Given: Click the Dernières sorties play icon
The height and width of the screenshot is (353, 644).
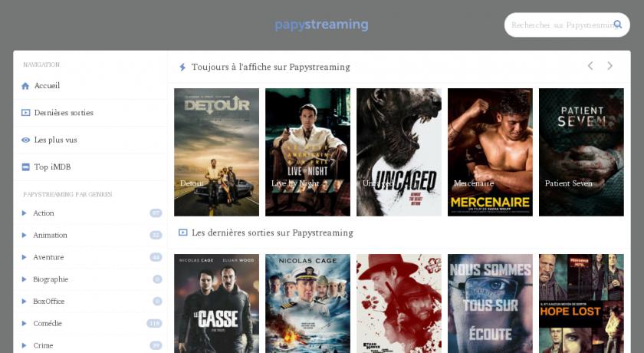Looking at the screenshot, I should [x=25, y=113].
